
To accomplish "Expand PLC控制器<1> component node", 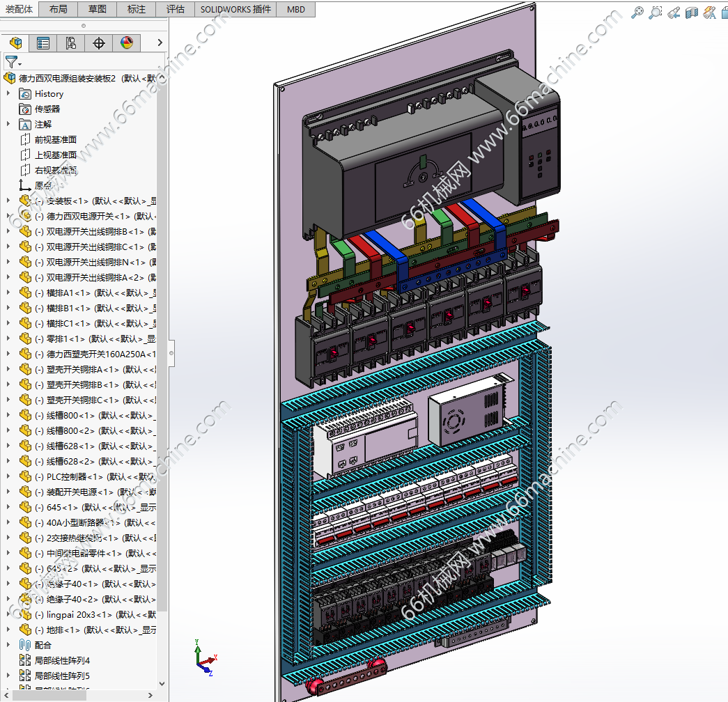I will pos(8,477).
